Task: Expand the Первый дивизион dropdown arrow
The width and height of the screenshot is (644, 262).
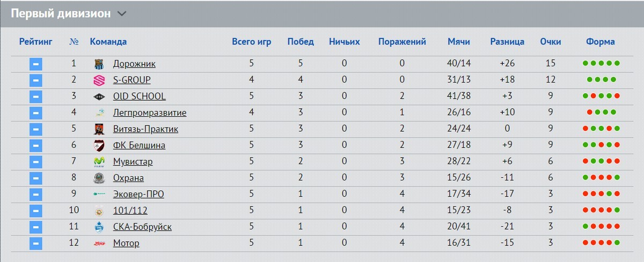Action: (x=121, y=14)
